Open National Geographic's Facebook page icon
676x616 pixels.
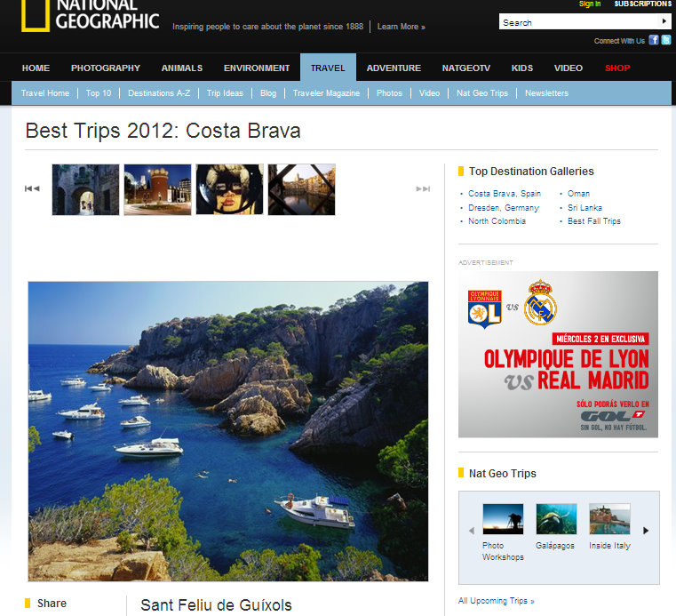654,40
